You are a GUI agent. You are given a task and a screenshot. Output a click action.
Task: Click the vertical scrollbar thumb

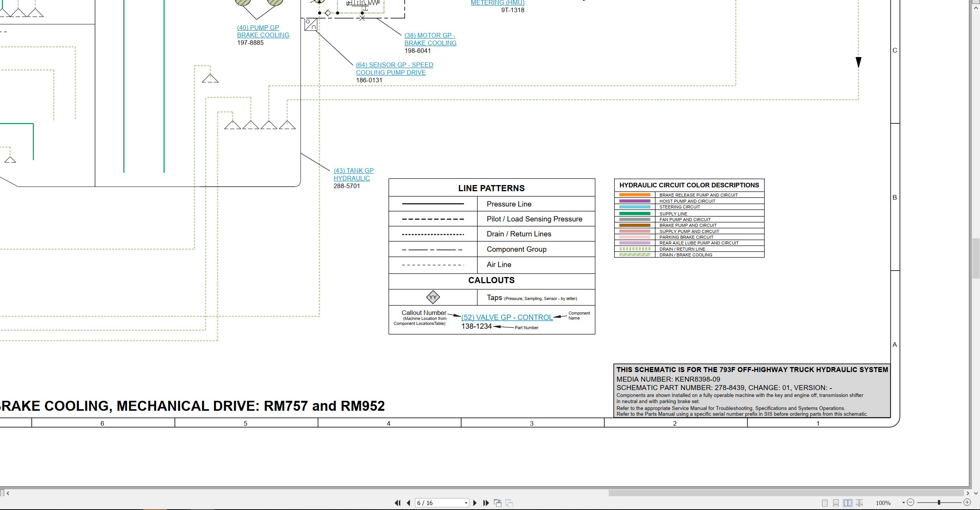coord(975,258)
